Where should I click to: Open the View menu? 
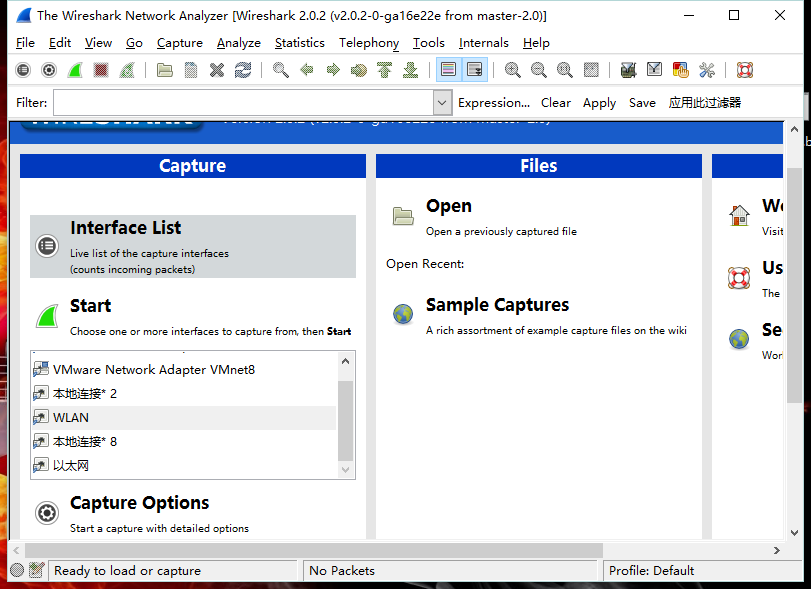point(98,43)
